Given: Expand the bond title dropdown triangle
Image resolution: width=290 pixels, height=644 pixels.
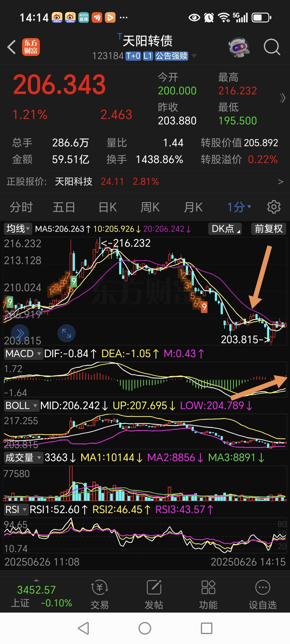Looking at the screenshot, I should tap(194, 56).
